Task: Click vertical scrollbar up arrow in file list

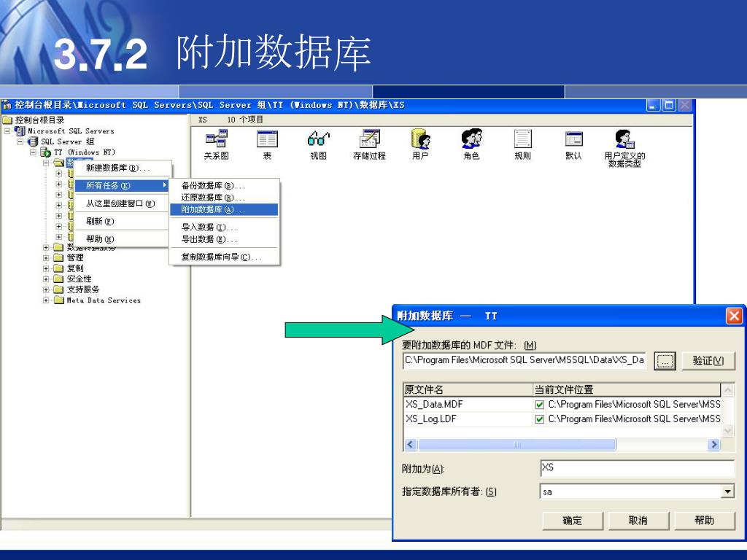Action: point(727,391)
